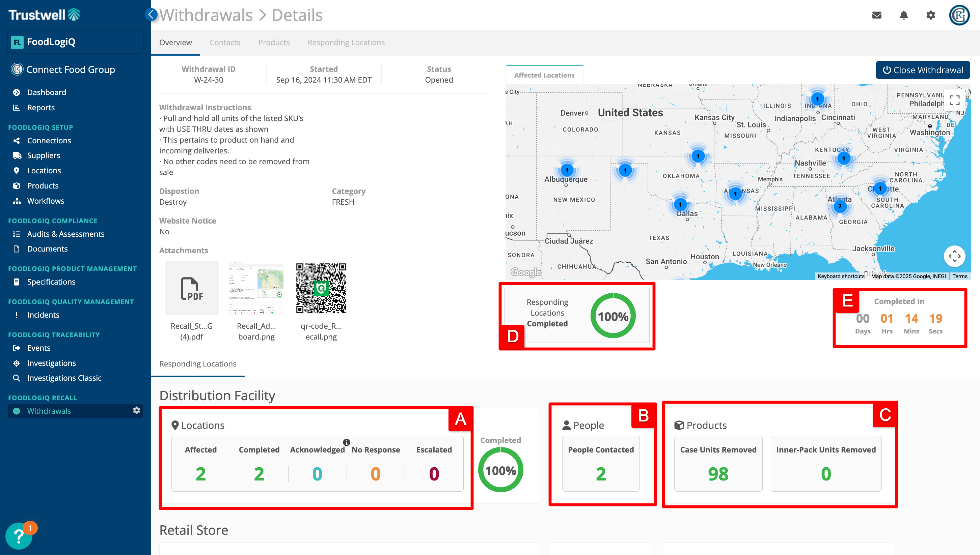Click the No Response locations count
Image resolution: width=980 pixels, height=555 pixels.
click(x=376, y=474)
